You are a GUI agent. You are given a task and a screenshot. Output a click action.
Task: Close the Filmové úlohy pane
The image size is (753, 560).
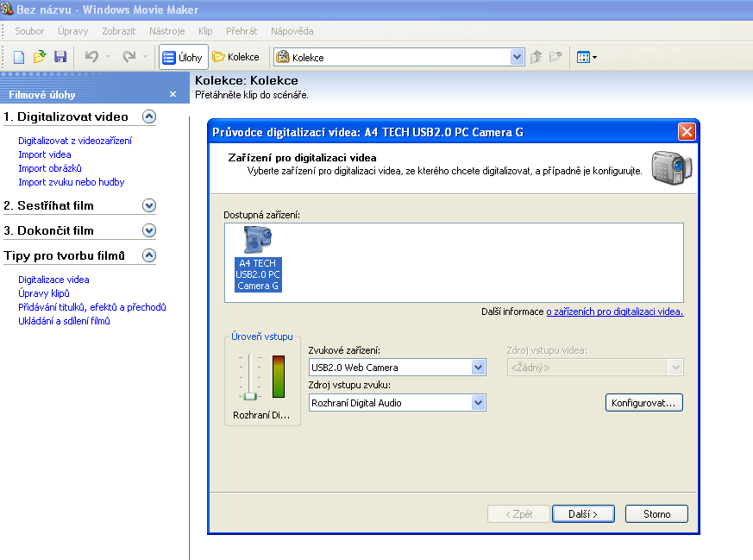(173, 94)
